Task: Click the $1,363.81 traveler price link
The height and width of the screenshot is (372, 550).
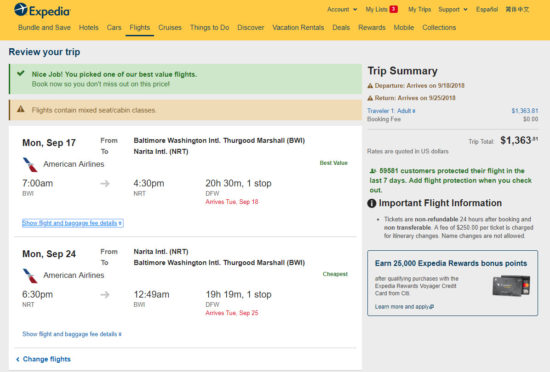Action: pyautogui.click(x=525, y=111)
